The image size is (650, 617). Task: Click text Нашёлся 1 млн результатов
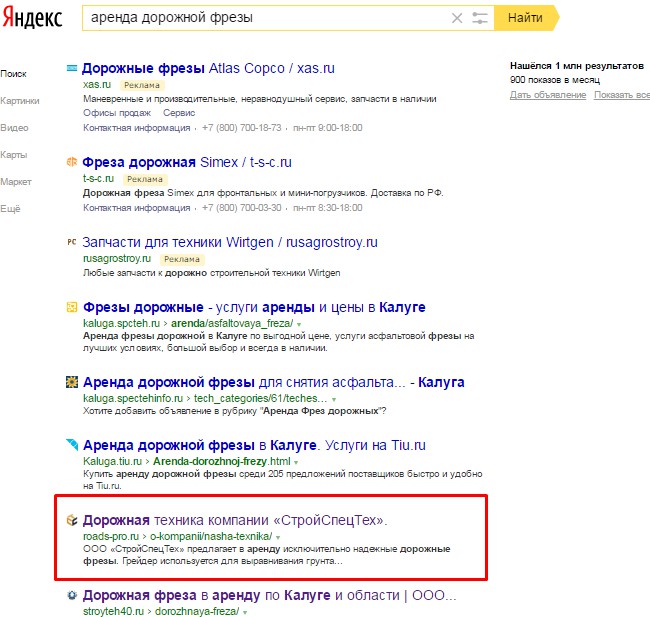pyautogui.click(x=577, y=66)
